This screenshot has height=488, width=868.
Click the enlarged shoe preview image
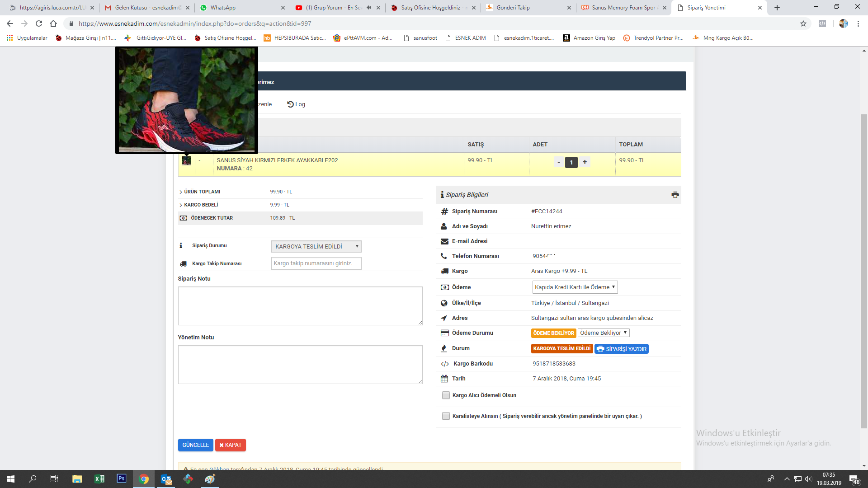(x=187, y=100)
